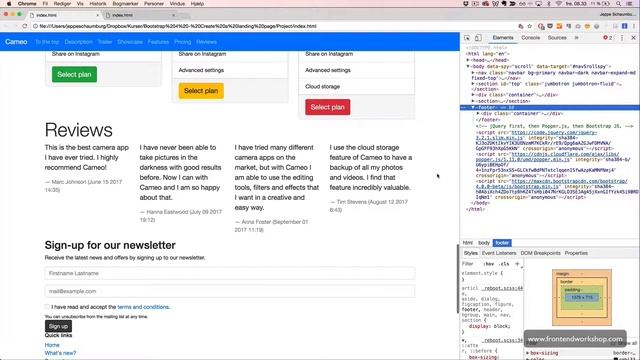Open DOM Breakpoints tab

(x=540, y=253)
